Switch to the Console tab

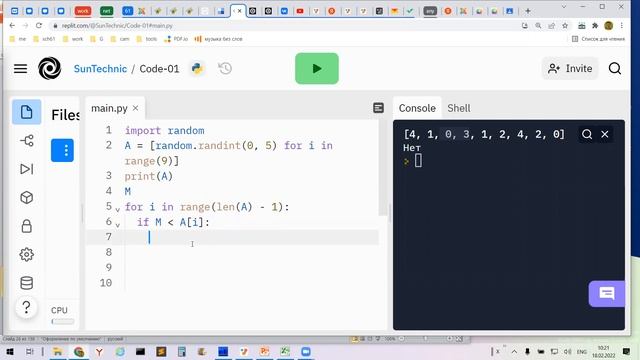(417, 108)
